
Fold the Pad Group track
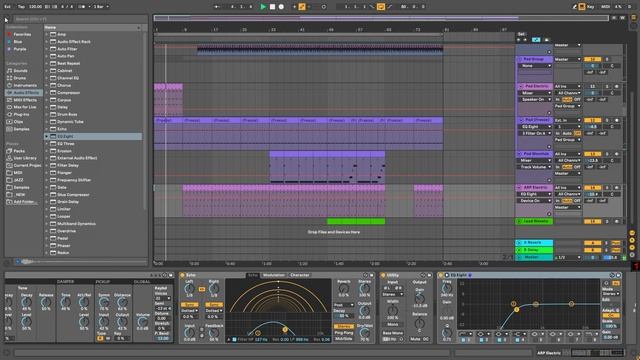(520, 60)
